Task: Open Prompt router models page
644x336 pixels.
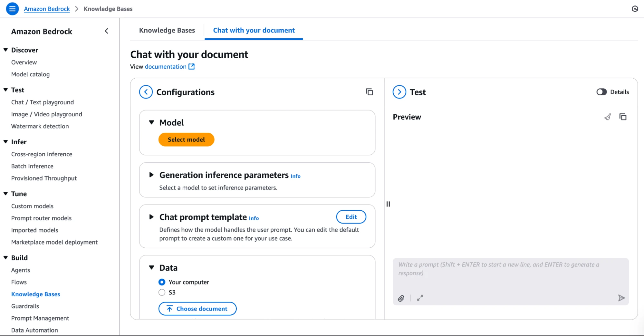Action: tap(41, 218)
